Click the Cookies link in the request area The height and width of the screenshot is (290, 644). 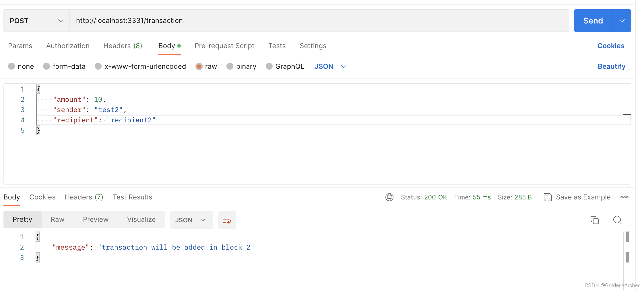point(611,46)
